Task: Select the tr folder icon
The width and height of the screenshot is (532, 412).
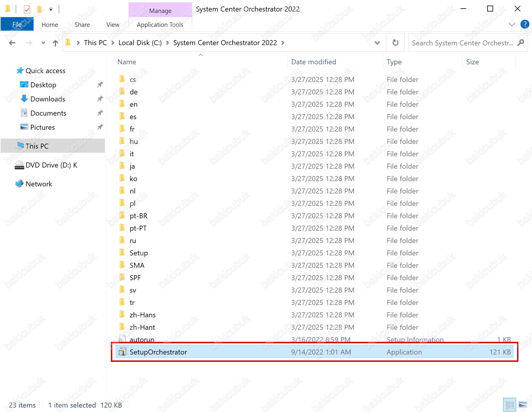Action: coord(122,302)
